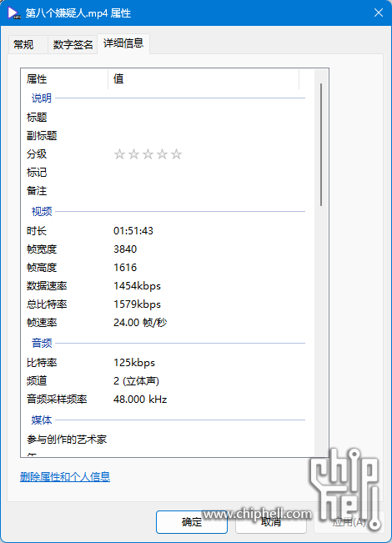392x543 pixels.
Task: Click the 属性 column header
Action: (x=65, y=79)
